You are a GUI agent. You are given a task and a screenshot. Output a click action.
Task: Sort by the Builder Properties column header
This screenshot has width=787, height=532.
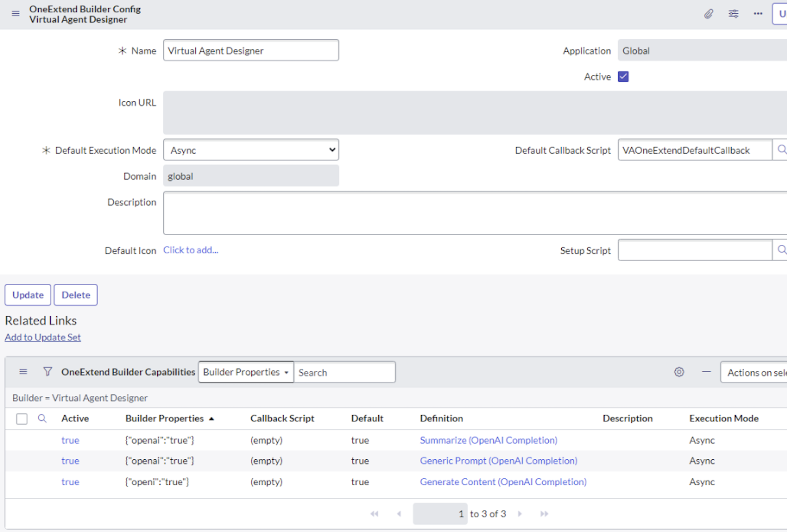point(165,418)
